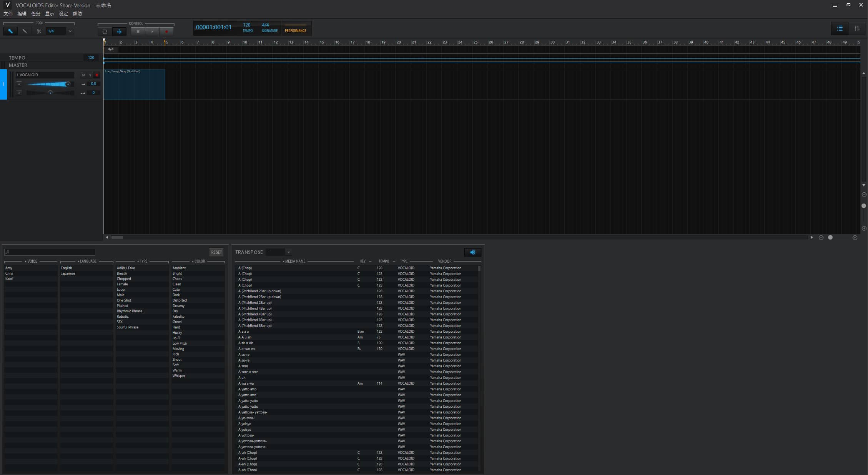The height and width of the screenshot is (475, 868).
Task: Select the 'A a a a' media row
Action: 357,332
